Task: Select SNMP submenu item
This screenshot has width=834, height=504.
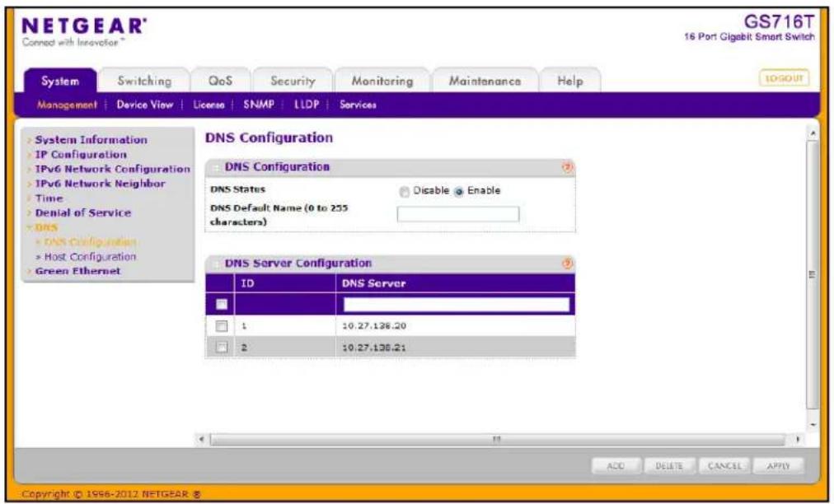Action: (x=259, y=105)
